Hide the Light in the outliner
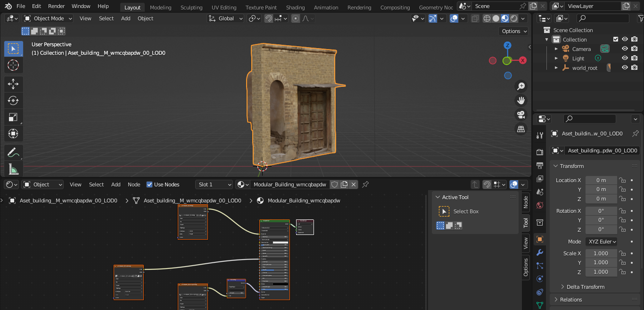Viewport: 644px width, 310px height. [x=624, y=58]
